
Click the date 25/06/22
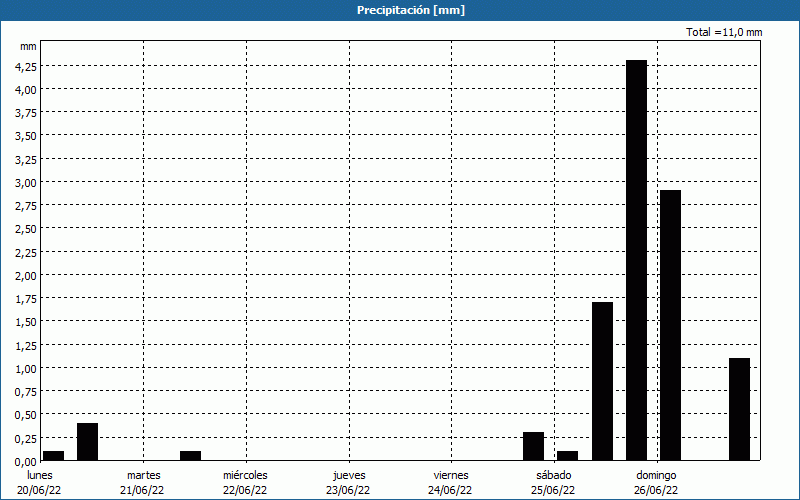coord(553,490)
